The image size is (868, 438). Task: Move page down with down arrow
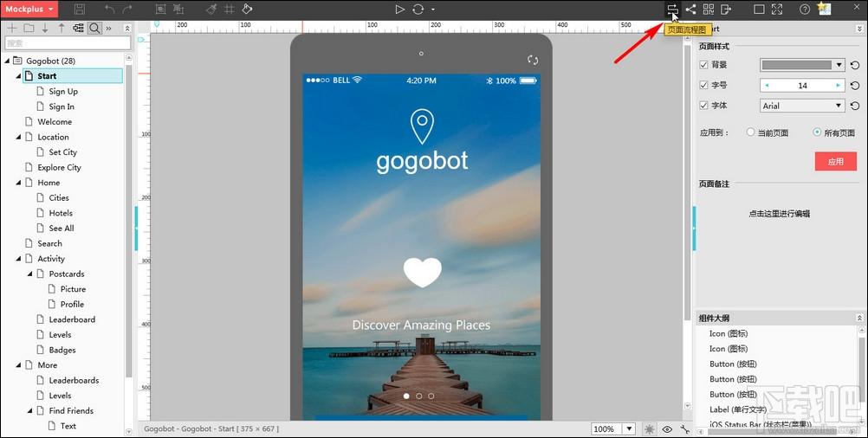click(x=45, y=28)
